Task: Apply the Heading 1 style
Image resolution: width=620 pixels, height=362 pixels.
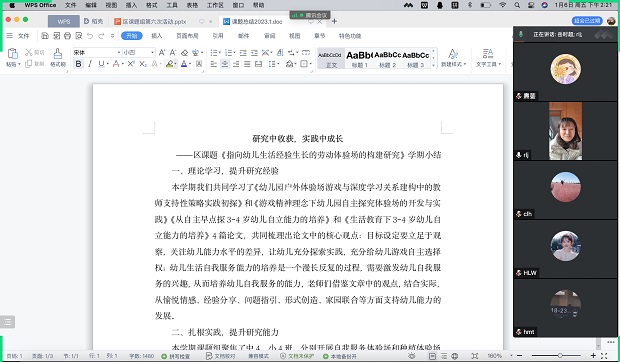Action: 359,58
